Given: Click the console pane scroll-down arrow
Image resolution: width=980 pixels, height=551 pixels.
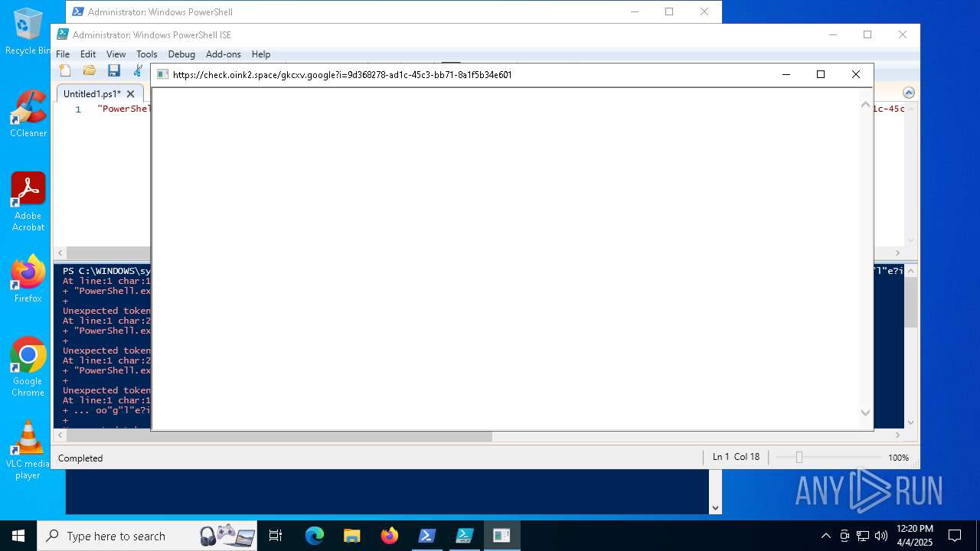Looking at the screenshot, I should [x=911, y=422].
